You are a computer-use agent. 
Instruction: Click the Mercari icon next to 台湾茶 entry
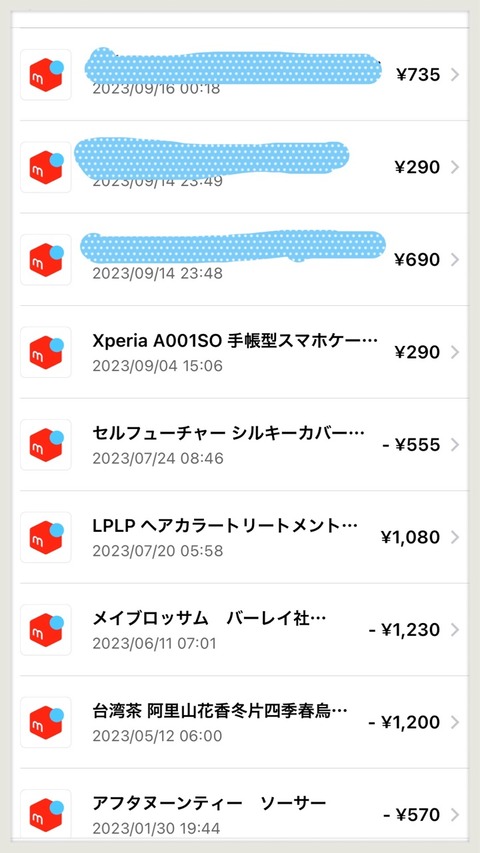[46, 722]
